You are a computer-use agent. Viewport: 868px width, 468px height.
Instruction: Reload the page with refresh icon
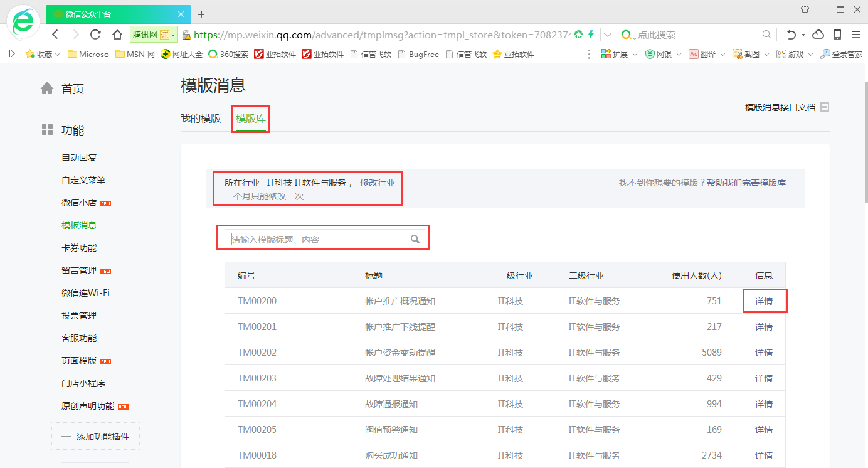pos(95,35)
